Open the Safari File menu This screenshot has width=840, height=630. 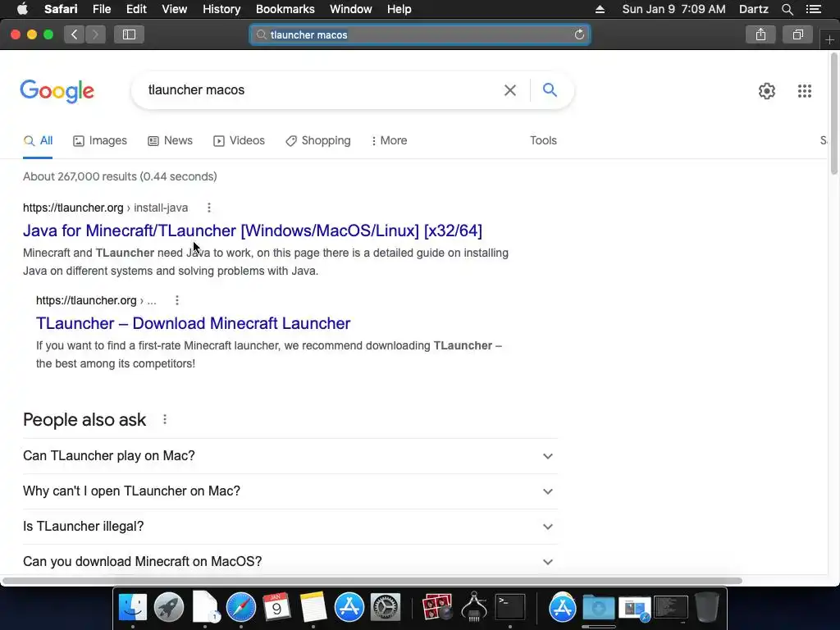(x=101, y=9)
